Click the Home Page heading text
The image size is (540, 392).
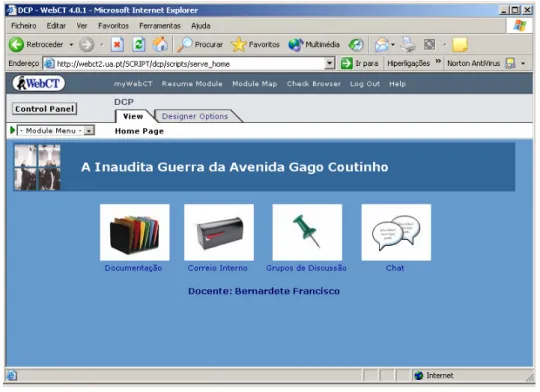(139, 132)
